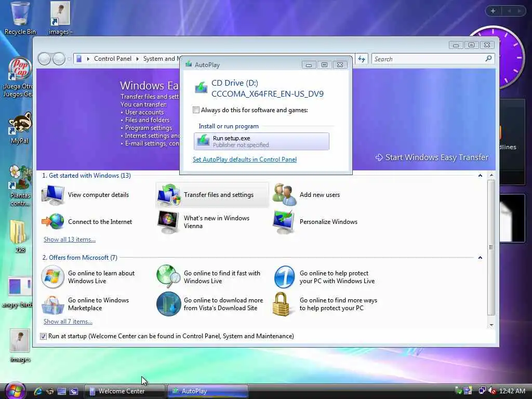Open the Plantas contr... desktop shortcut
Viewport: 532px width, 399px height.
(20, 186)
